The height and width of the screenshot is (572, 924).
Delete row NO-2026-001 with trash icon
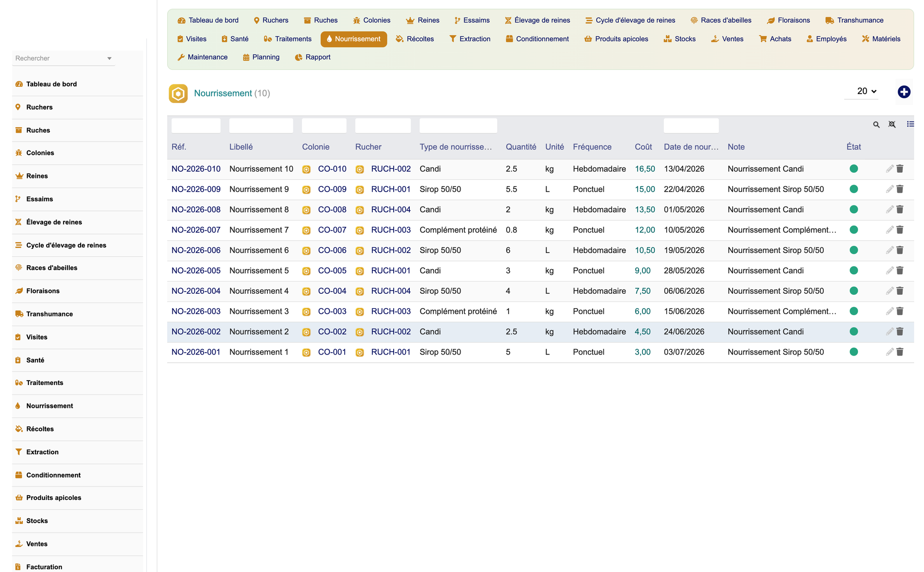tap(900, 352)
